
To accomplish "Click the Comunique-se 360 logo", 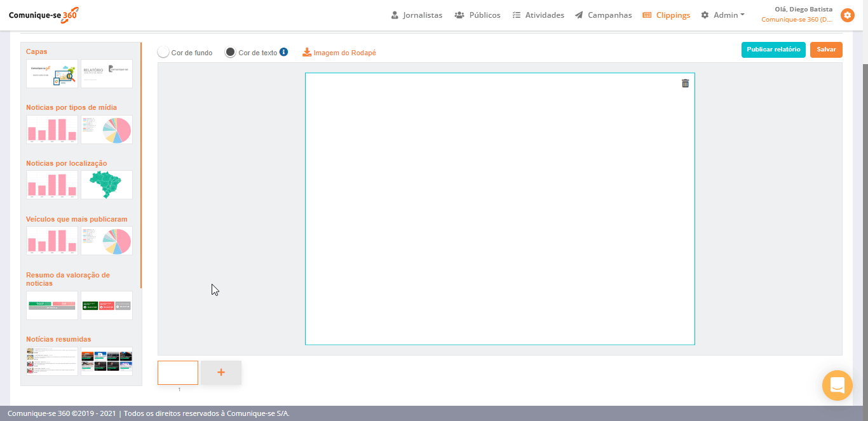I will [x=44, y=15].
